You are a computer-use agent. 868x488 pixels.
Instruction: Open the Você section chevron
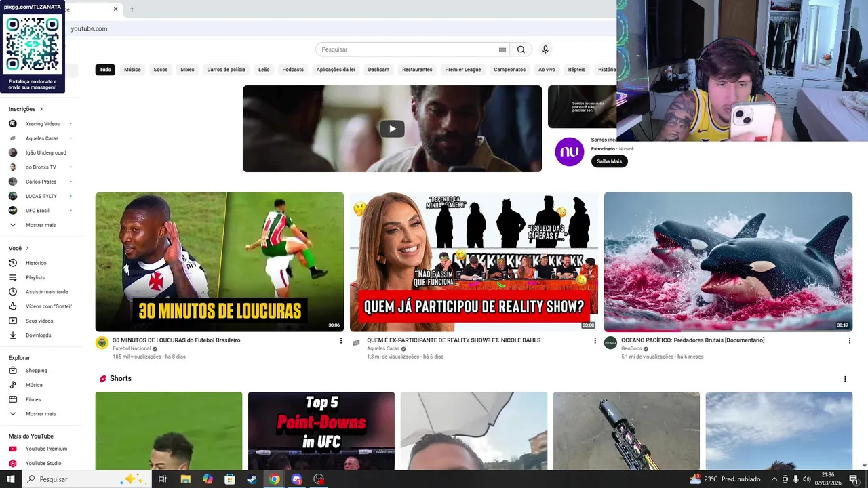click(x=27, y=249)
